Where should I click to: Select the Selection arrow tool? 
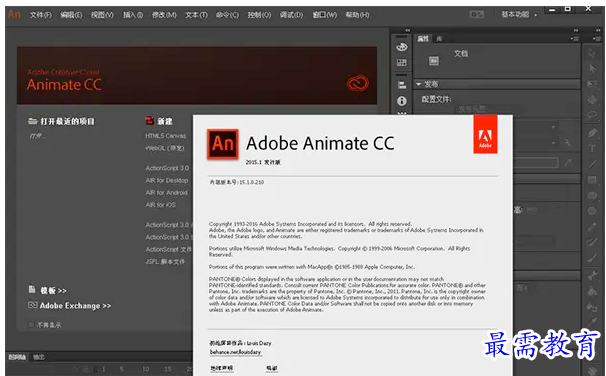[x=592, y=53]
